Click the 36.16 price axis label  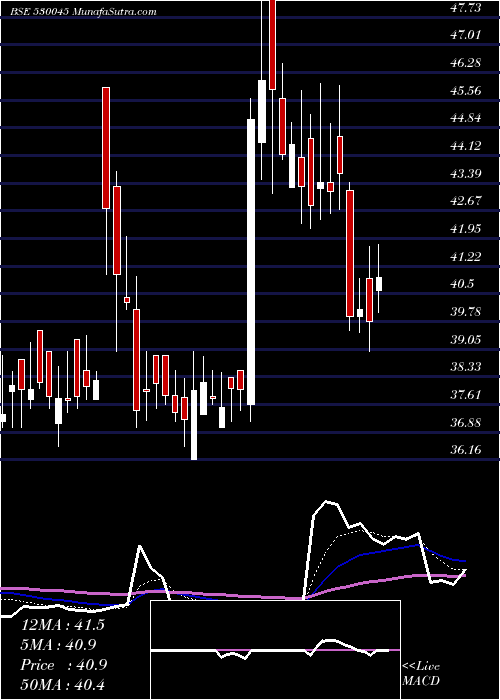466,450
